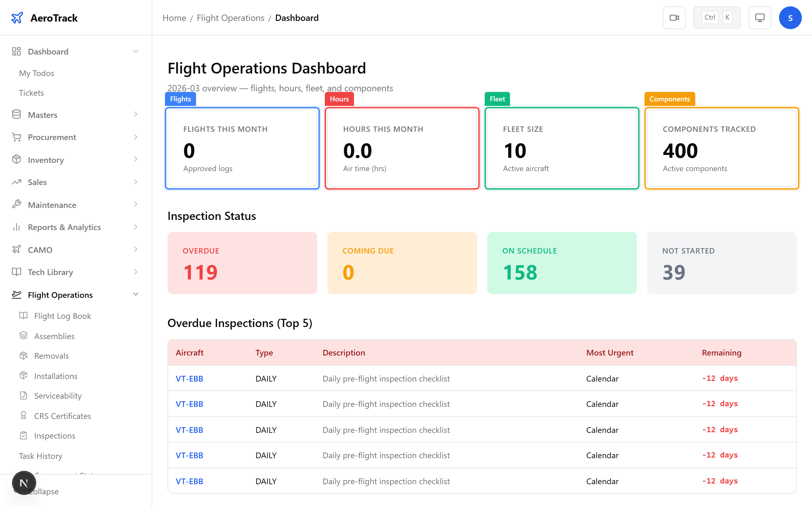Viewport: 812px width, 507px height.
Task: Click the Procurement shopping cart icon
Action: [16, 137]
